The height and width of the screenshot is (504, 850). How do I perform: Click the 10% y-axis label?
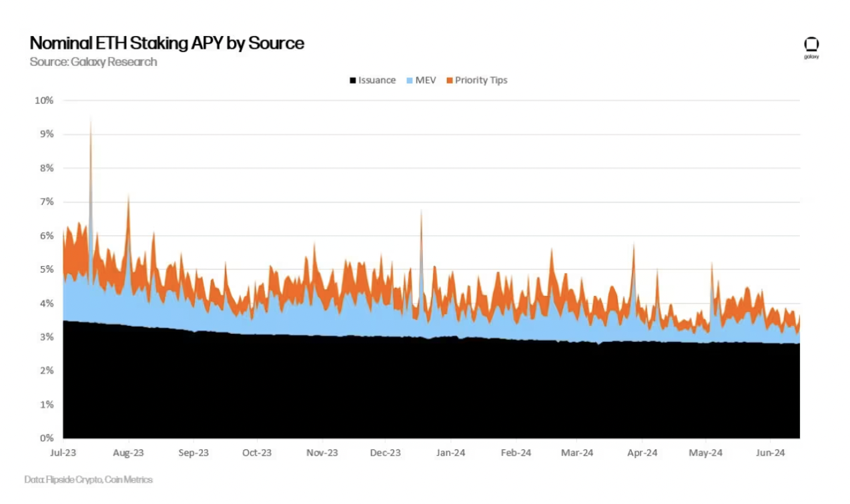click(x=44, y=101)
